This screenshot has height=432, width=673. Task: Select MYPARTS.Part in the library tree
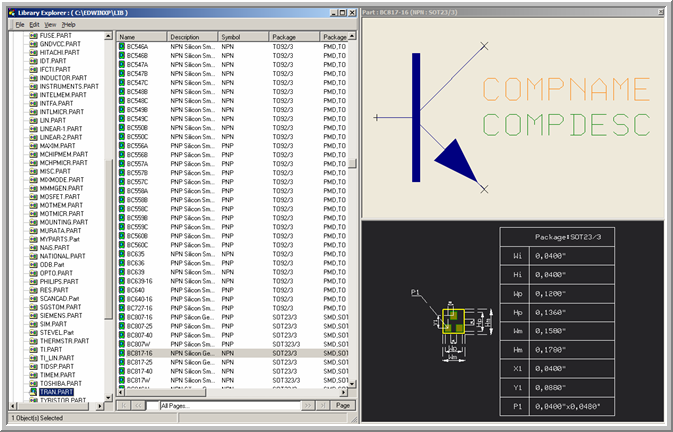(60, 239)
